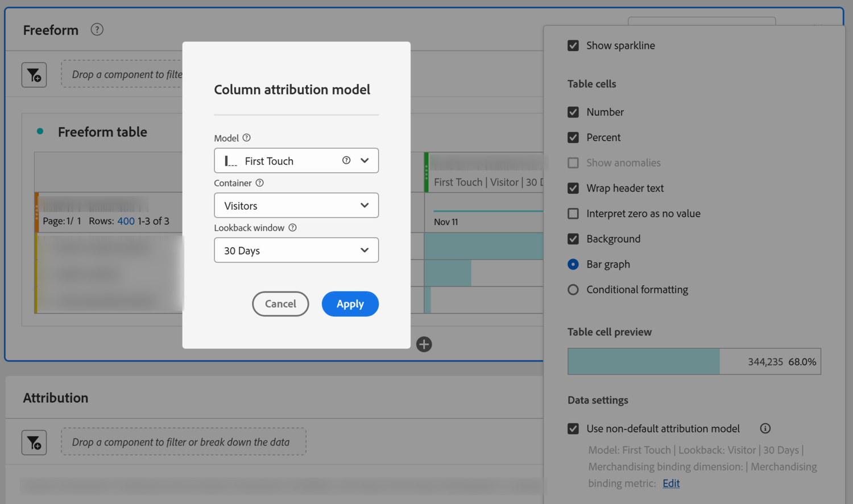Click the Attribution panel filter icon

point(34,443)
